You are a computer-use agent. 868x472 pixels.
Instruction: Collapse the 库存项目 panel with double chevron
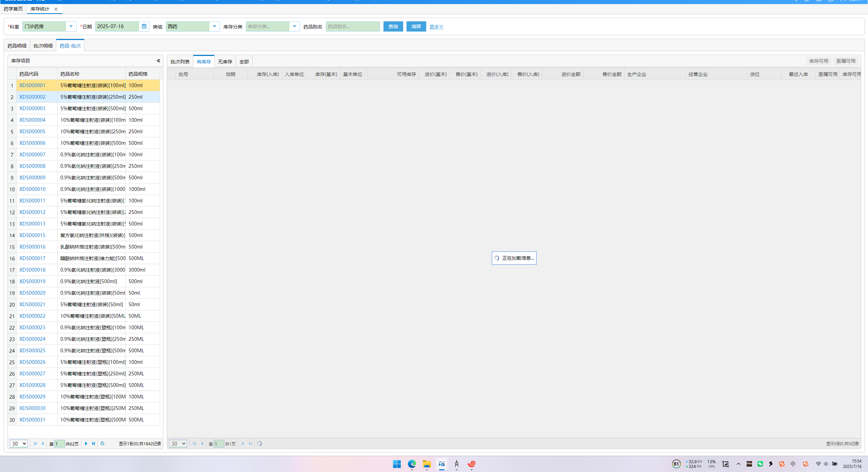pos(158,61)
